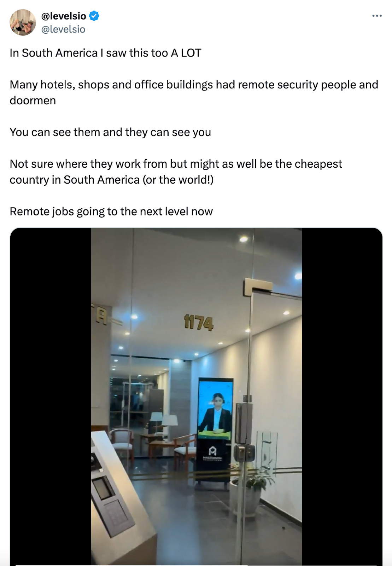Click the blue verified badge
Image resolution: width=392 pixels, height=566 pixels.
(94, 16)
